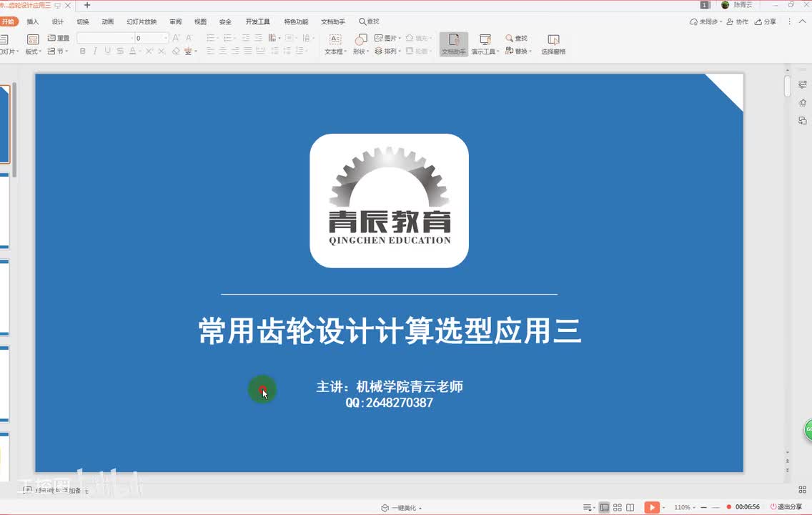This screenshot has width=812, height=515.
Task: Click the 重置 reset button
Action: [59, 38]
